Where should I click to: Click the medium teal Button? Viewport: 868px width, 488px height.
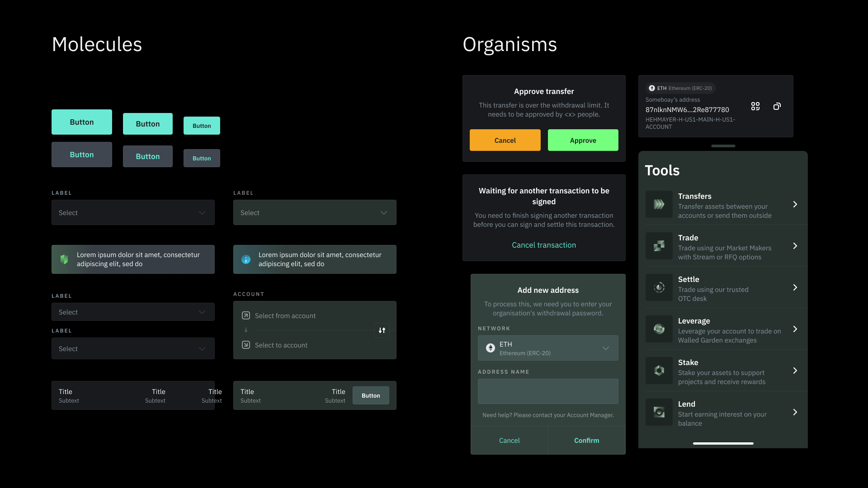click(148, 124)
